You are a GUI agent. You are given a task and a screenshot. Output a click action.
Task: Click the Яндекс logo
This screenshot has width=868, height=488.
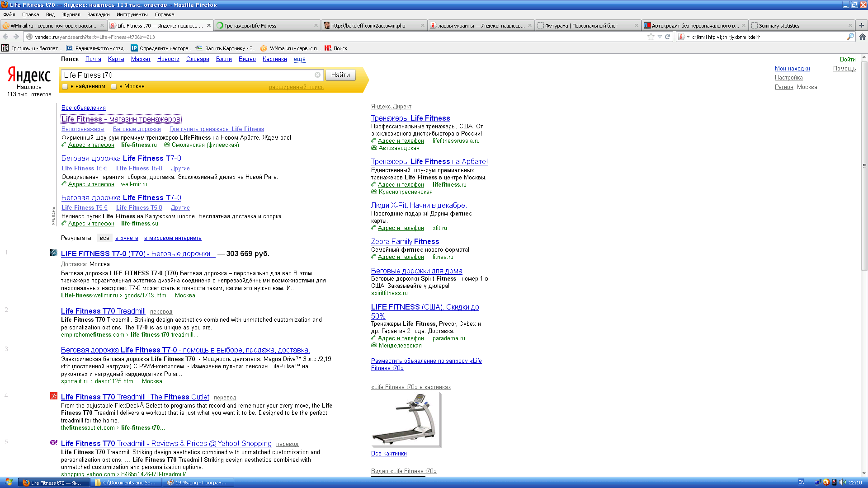pos(29,75)
